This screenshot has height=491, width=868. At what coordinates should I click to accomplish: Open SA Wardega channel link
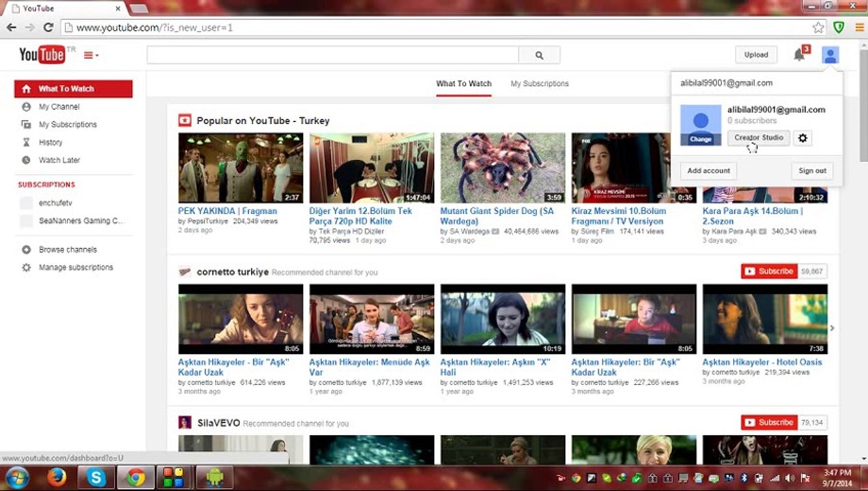[469, 231]
